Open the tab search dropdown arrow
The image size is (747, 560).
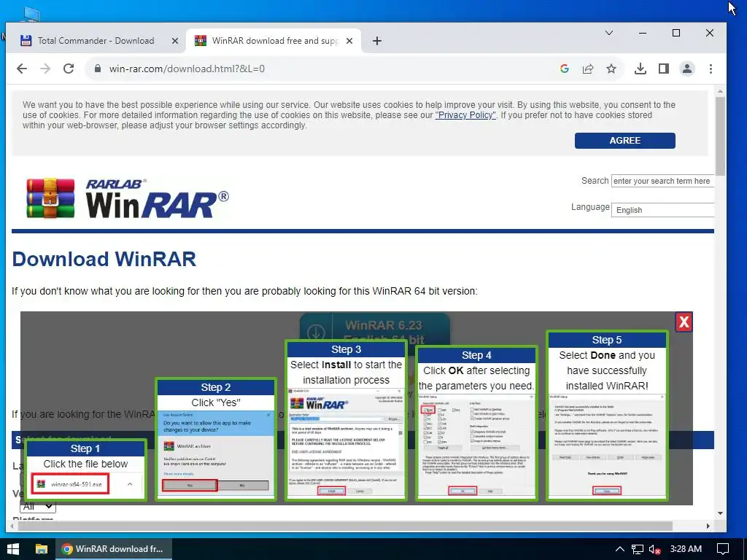click(x=609, y=33)
